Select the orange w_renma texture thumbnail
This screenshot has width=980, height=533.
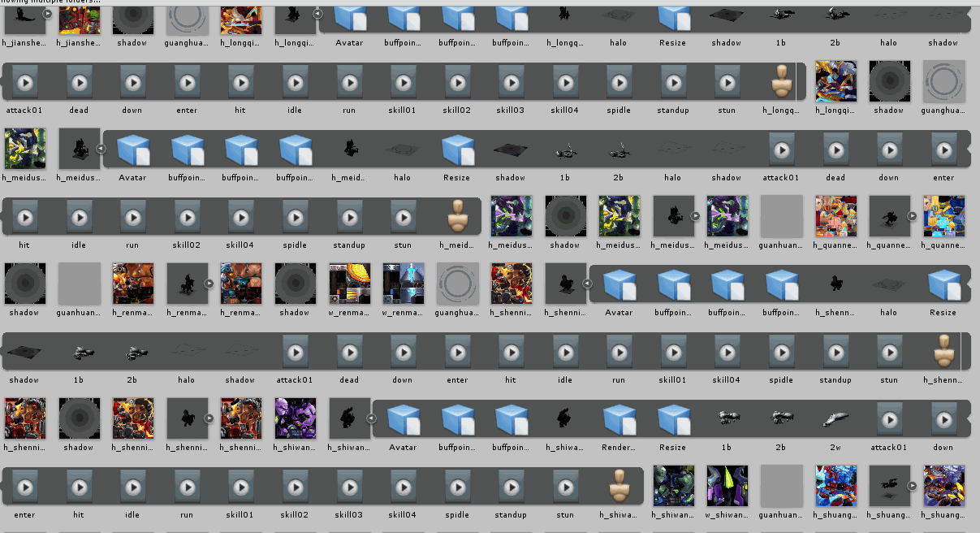click(x=349, y=284)
